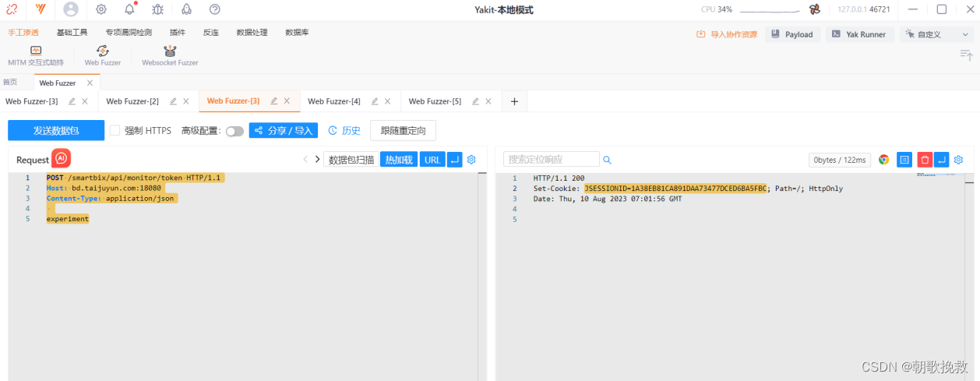Screen dimensions: 980x381
Task: Click the red broken-link connection icon
Action: pos(12,9)
